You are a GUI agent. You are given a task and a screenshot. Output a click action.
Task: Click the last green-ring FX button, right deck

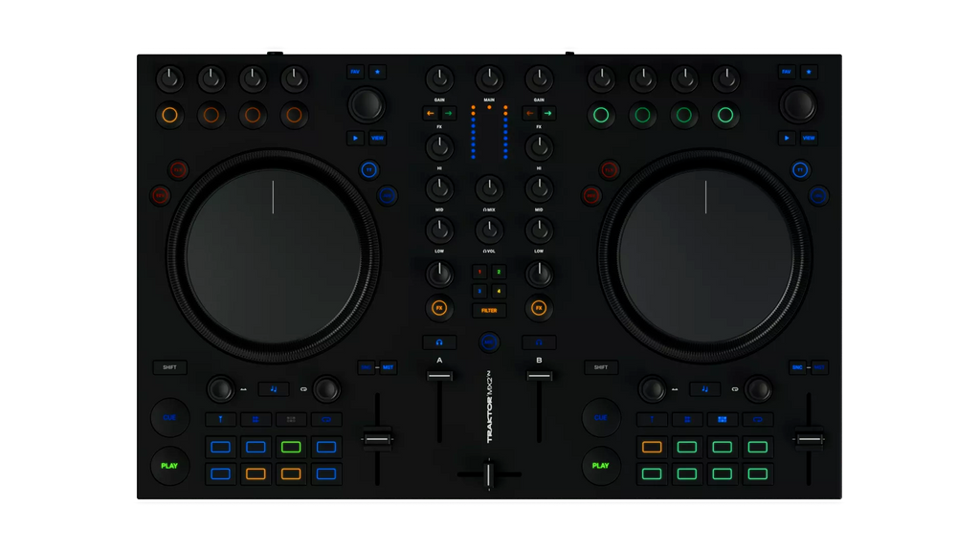point(725,115)
